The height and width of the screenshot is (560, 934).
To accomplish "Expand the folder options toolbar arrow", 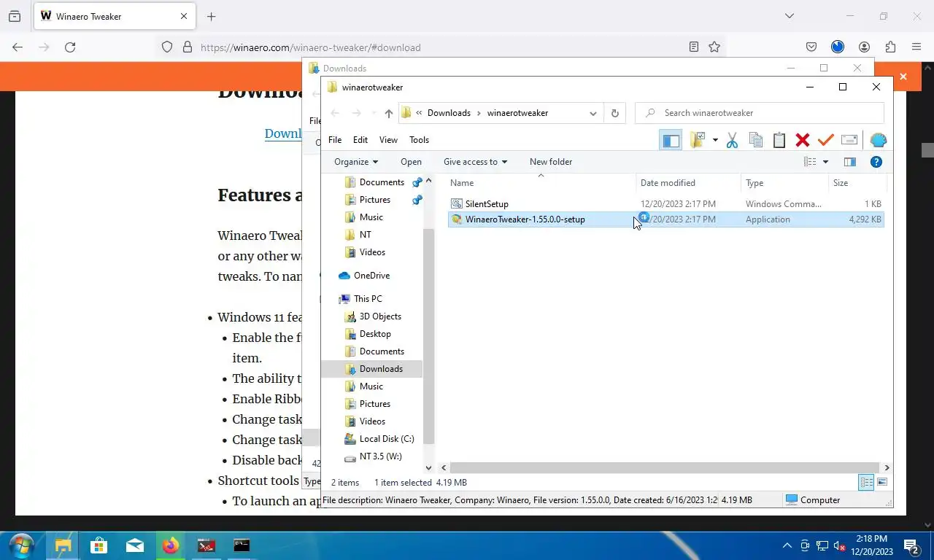I will [x=715, y=140].
